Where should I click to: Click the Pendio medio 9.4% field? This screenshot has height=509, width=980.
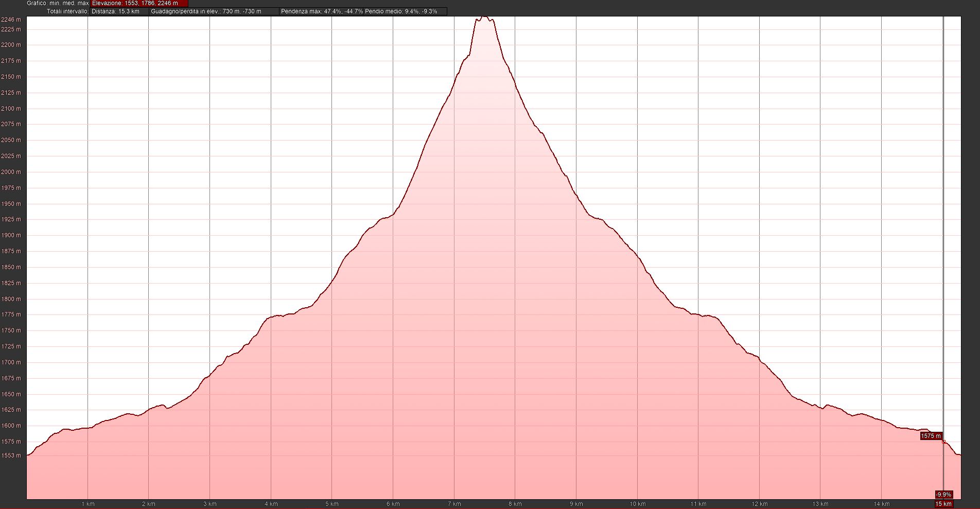click(x=405, y=11)
